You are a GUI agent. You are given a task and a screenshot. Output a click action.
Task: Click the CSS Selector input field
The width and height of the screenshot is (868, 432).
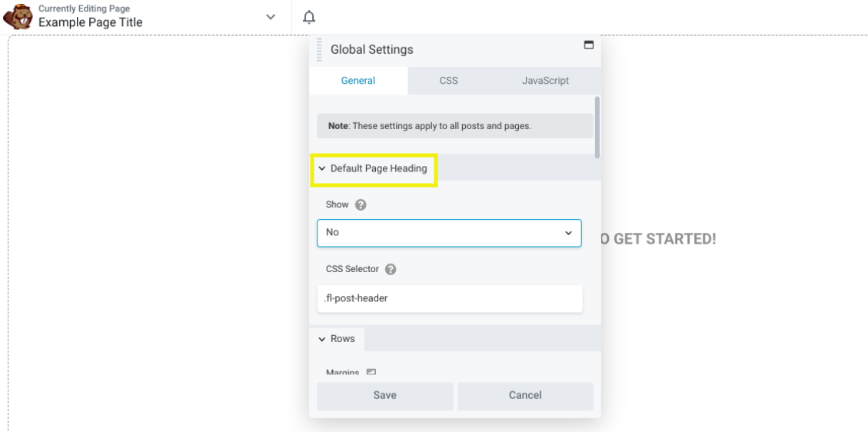click(449, 298)
